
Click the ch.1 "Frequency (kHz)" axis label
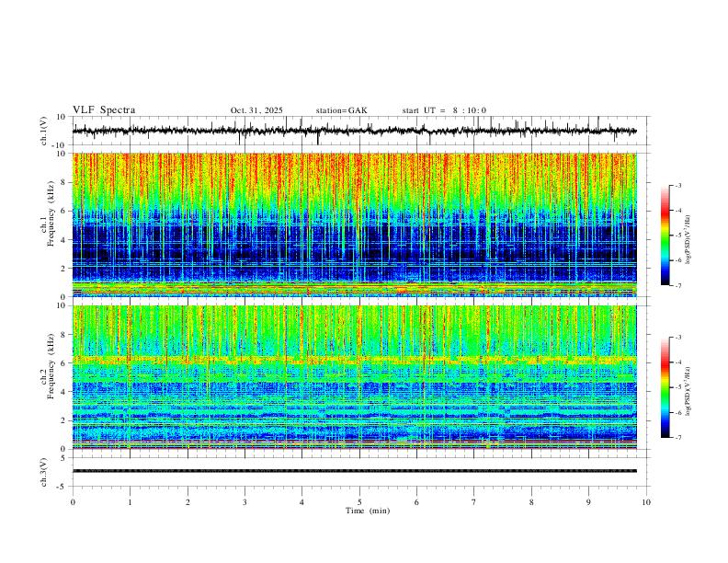pos(51,213)
